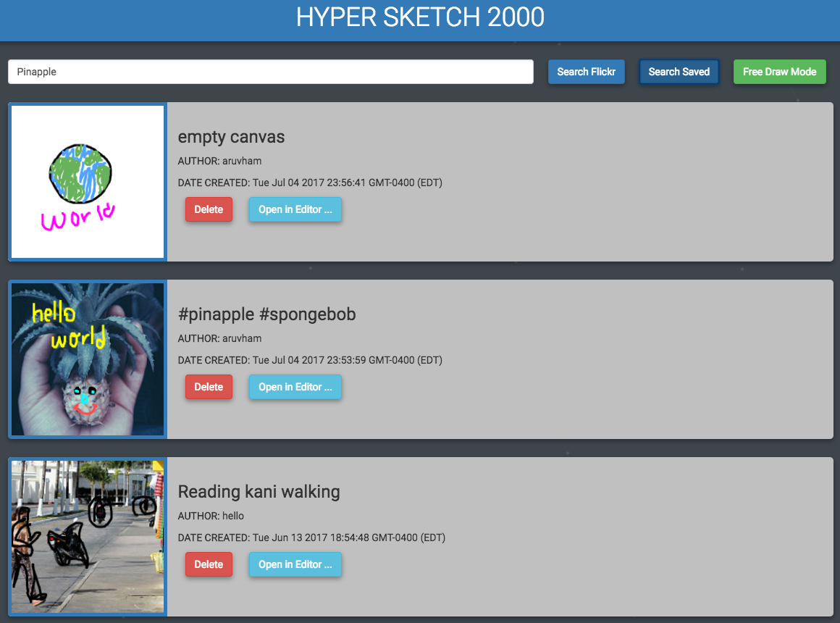Click the empty canvas world drawing thumbnail
Image resolution: width=840 pixels, height=623 pixels.
tap(87, 181)
